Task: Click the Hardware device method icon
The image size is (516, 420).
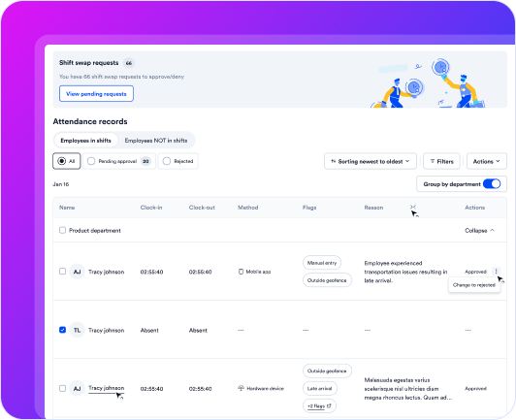Action: coord(241,388)
